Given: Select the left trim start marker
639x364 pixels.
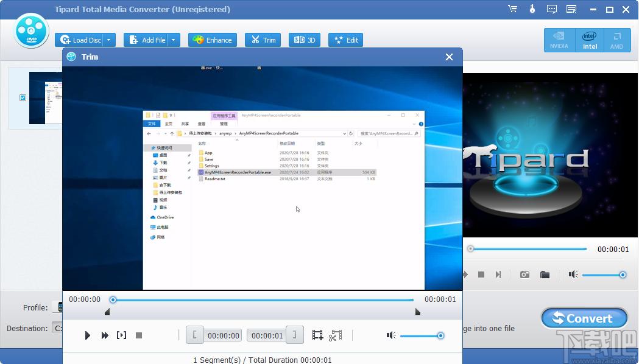Looking at the screenshot, I should pos(107,312).
